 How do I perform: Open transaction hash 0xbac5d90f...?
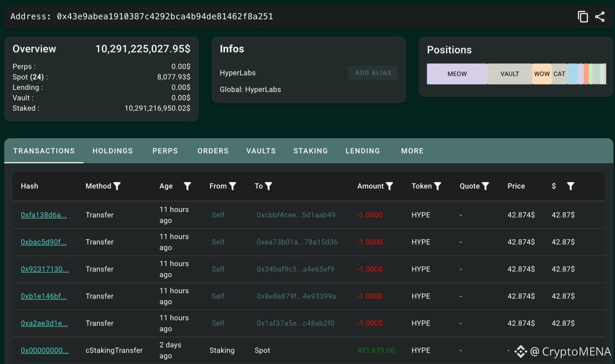click(x=44, y=242)
